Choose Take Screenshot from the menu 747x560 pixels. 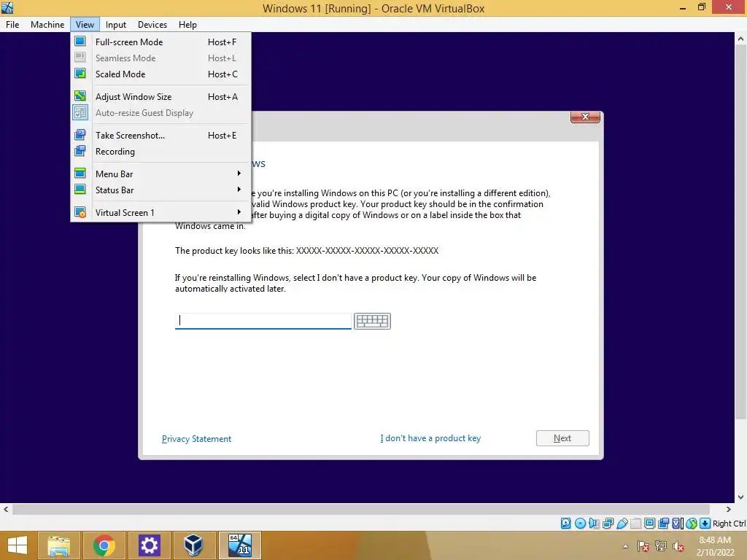tap(161, 135)
